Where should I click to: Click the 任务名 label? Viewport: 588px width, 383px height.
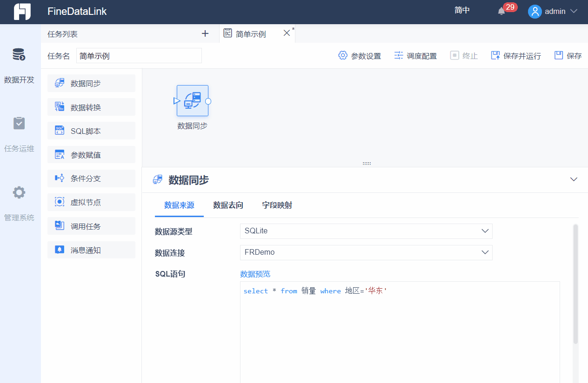pos(59,56)
